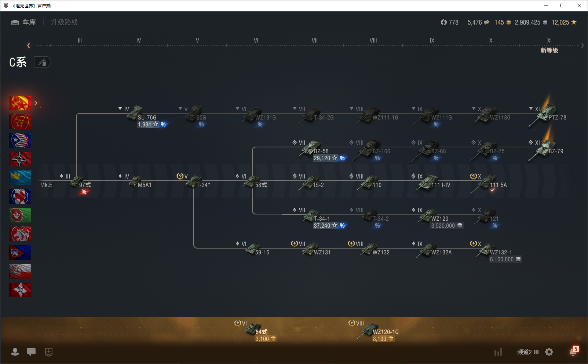Go to the 车库 garage tab
Viewport: 588px width, 364px height.
pyautogui.click(x=24, y=22)
